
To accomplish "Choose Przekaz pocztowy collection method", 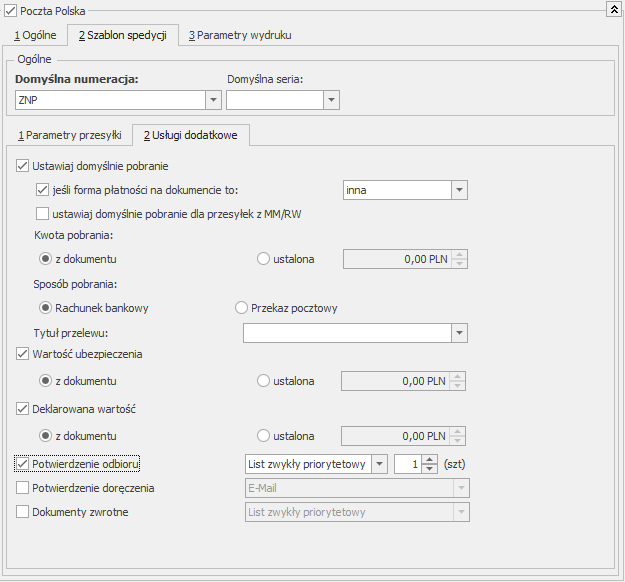I will tap(241, 308).
